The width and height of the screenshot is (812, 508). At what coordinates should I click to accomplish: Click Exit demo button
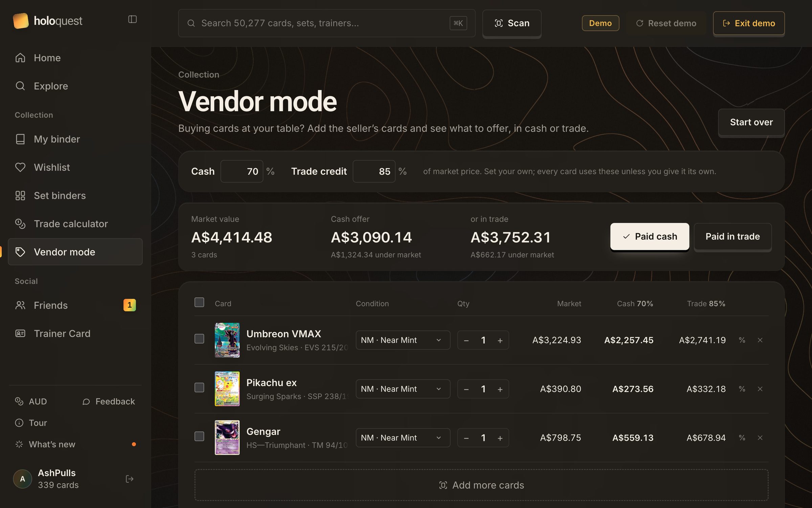749,23
